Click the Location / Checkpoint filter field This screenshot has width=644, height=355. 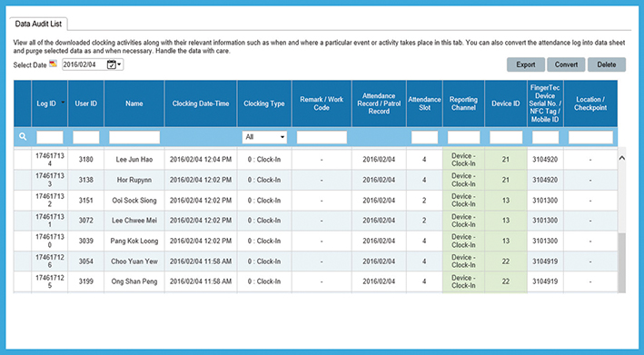[590, 137]
